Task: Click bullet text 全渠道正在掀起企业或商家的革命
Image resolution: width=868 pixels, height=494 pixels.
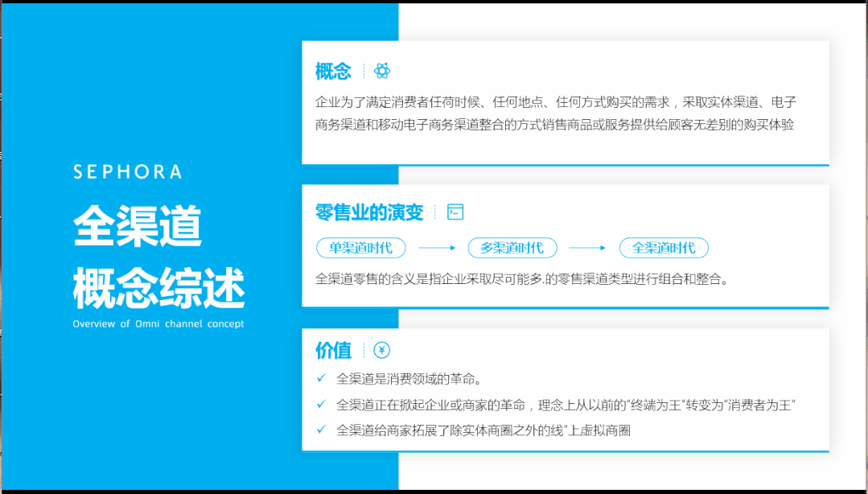Action: point(566,405)
